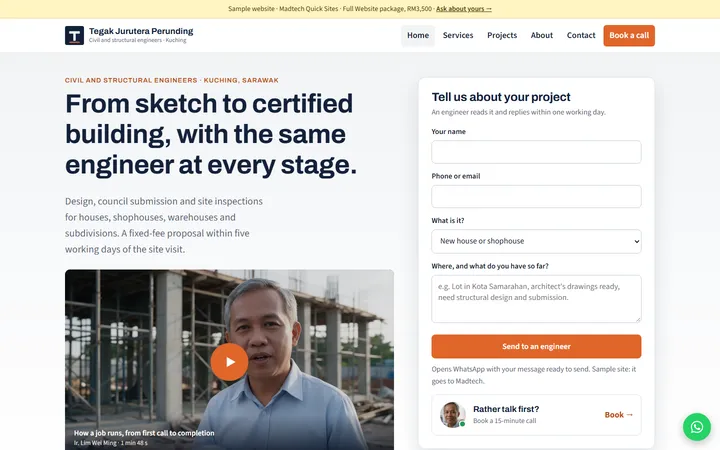720x450 pixels.
Task: Click the Book a call button
Action: coord(629,35)
